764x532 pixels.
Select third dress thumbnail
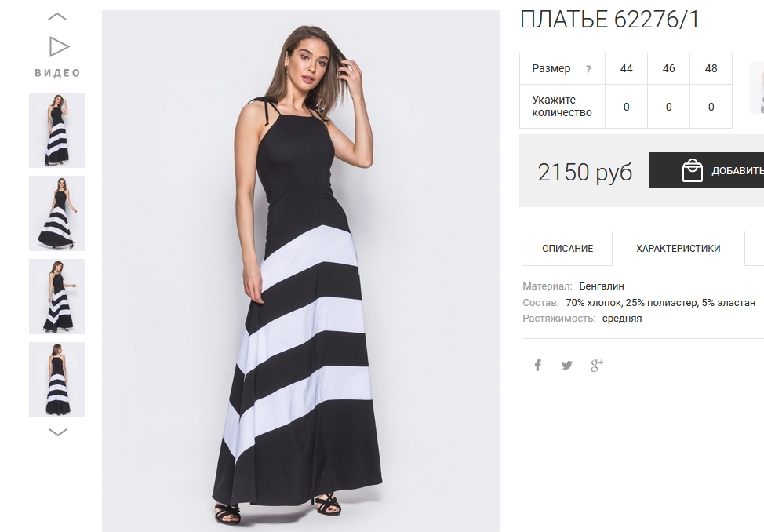[57, 297]
